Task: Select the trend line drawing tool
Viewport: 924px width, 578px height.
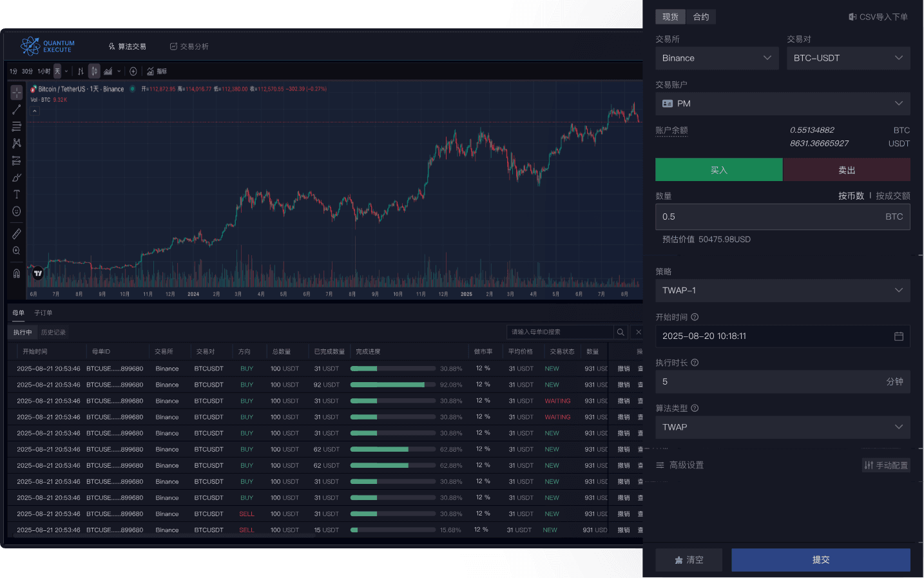Action: coord(17,110)
